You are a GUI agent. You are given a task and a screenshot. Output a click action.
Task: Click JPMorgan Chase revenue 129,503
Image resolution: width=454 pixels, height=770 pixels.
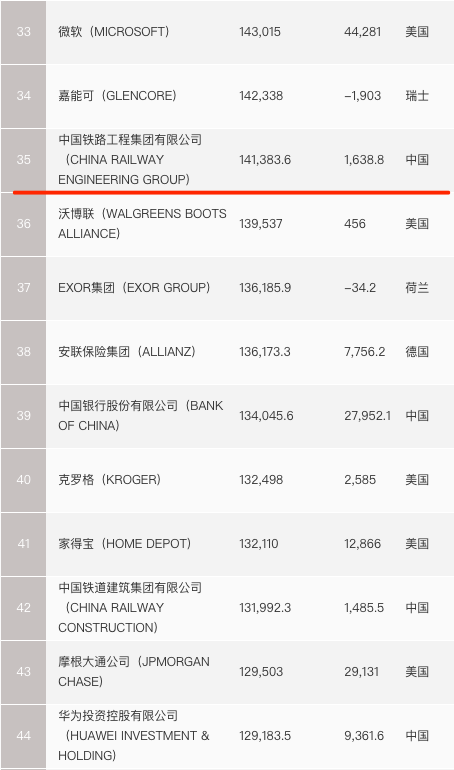pos(261,671)
